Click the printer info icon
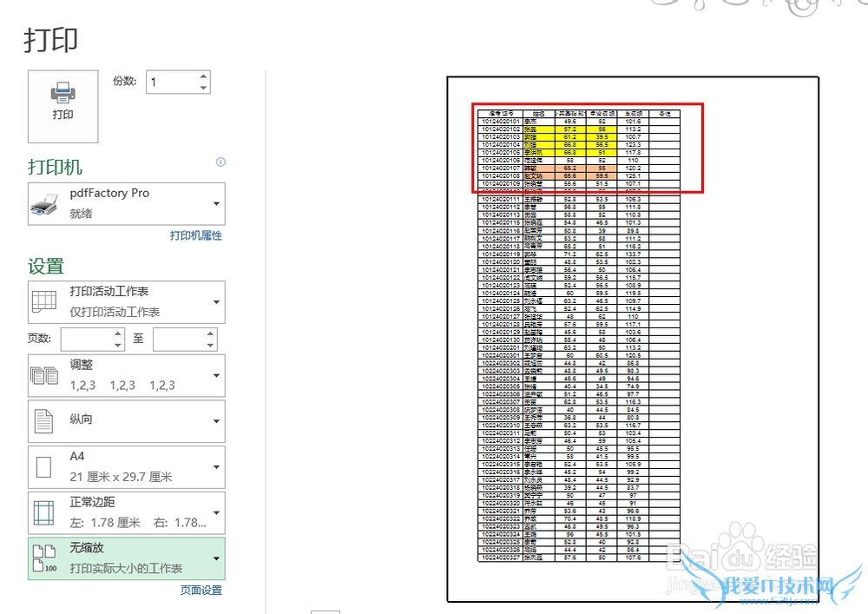The height and width of the screenshot is (614, 868). (x=220, y=162)
